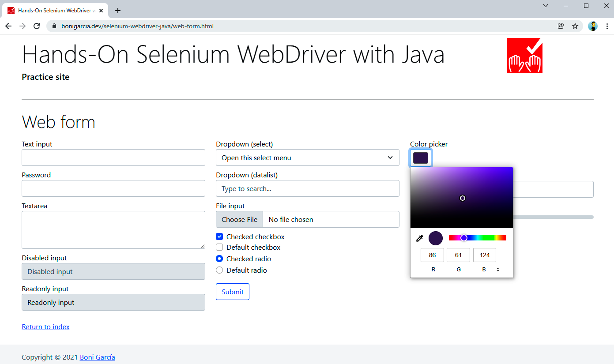Reload the page with the refresh icon
Image resolution: width=614 pixels, height=364 pixels.
37,26
